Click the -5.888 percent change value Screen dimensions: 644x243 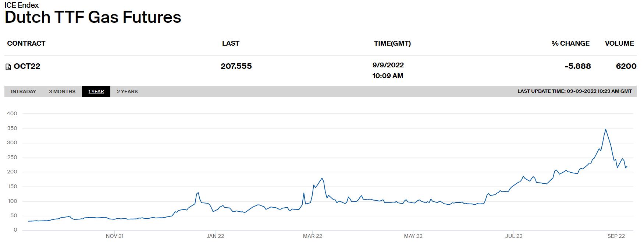pos(577,66)
